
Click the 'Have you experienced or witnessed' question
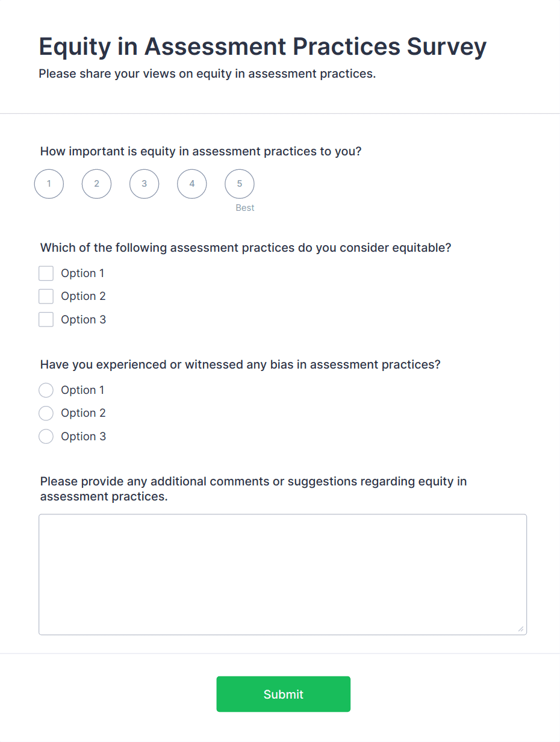tap(240, 364)
